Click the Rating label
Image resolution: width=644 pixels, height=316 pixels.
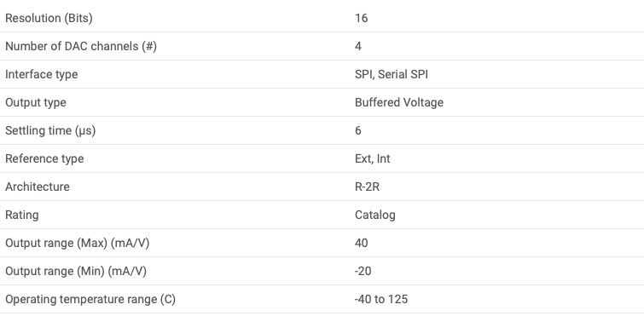point(22,215)
